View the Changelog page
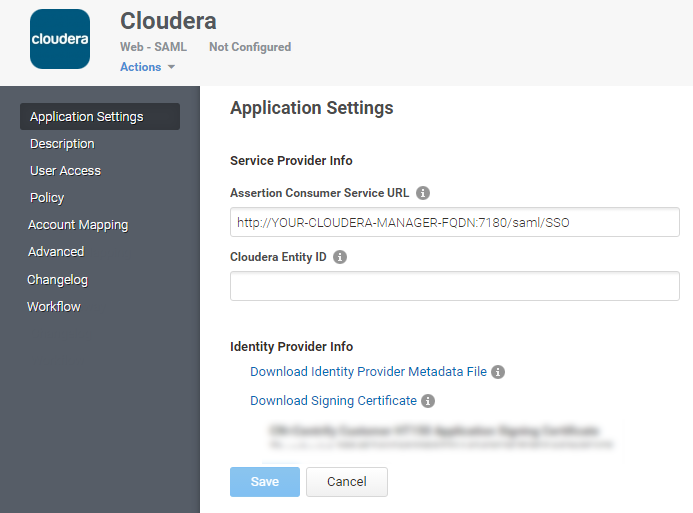This screenshot has width=693, height=513. pos(57,280)
